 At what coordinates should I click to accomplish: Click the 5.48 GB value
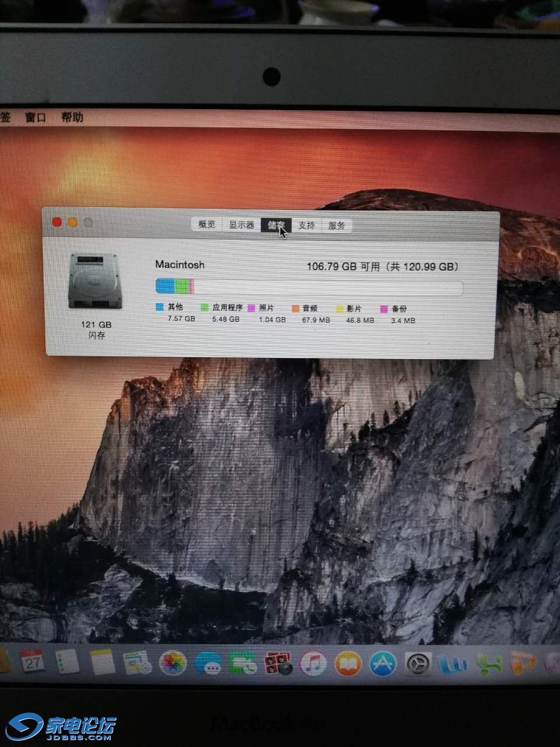226,319
